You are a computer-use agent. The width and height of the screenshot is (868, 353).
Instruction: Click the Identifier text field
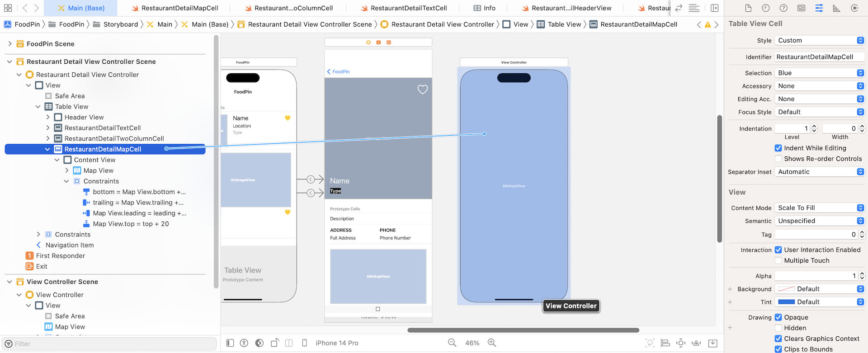tap(819, 57)
